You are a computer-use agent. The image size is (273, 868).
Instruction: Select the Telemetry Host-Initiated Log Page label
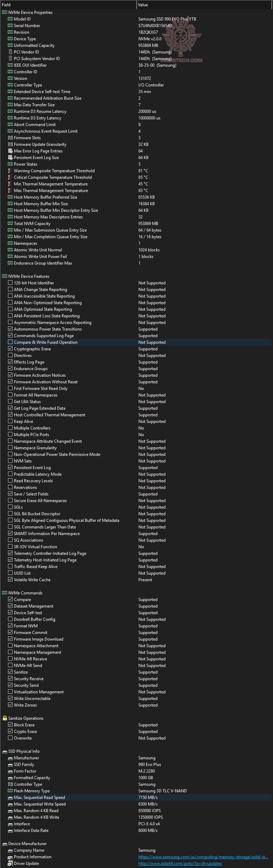pyautogui.click(x=45, y=560)
